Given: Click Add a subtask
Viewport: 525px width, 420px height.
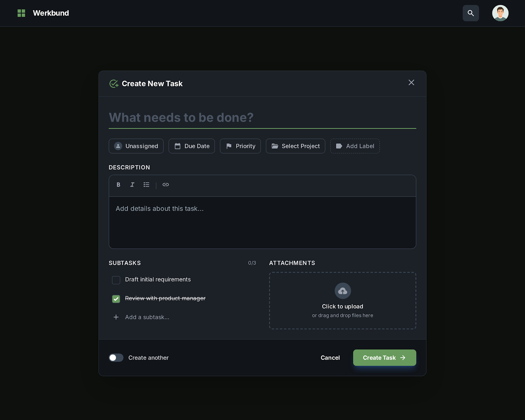Looking at the screenshot, I should click(147, 317).
